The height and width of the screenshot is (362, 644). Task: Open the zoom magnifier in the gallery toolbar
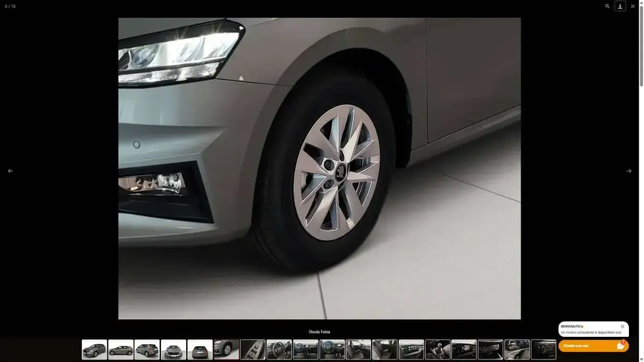608,6
